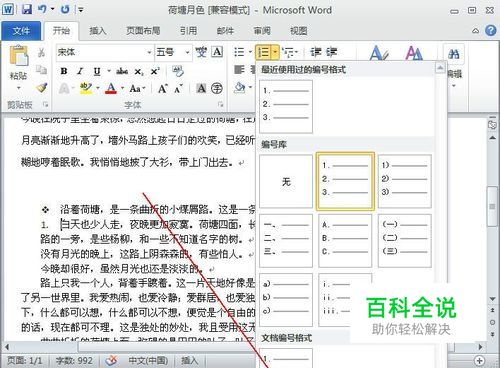Click the phonetic guide 变 icon
This screenshot has width=500, height=368.
coord(201,52)
